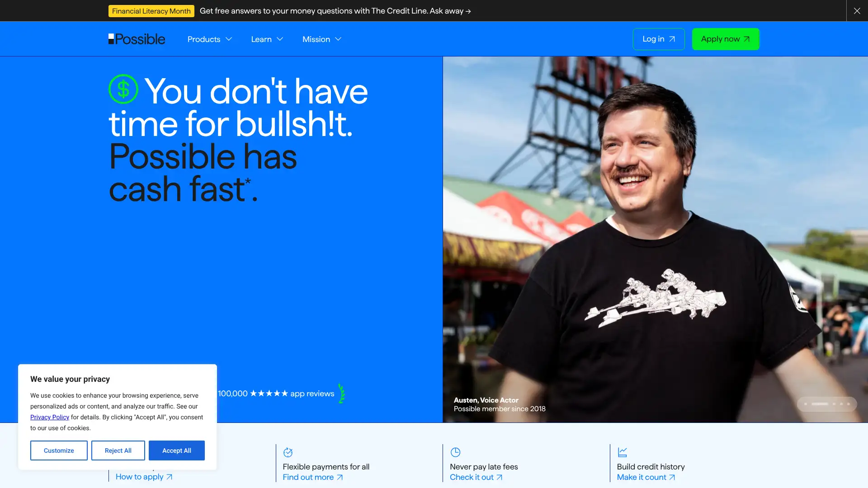Screen dimensions: 868x488
Task: Click the 'Austen, Voice Actor' caption
Action: 486,400
